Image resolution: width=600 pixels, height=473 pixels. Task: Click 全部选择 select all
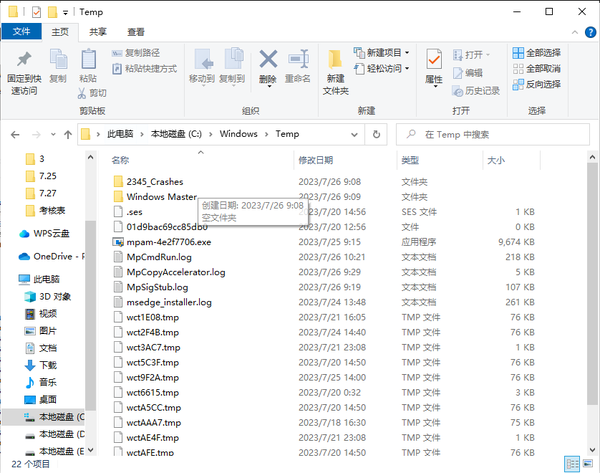coord(536,53)
